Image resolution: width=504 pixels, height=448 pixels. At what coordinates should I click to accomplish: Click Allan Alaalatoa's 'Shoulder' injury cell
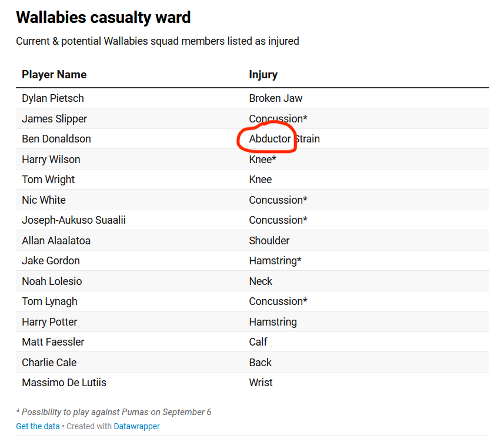[269, 241]
